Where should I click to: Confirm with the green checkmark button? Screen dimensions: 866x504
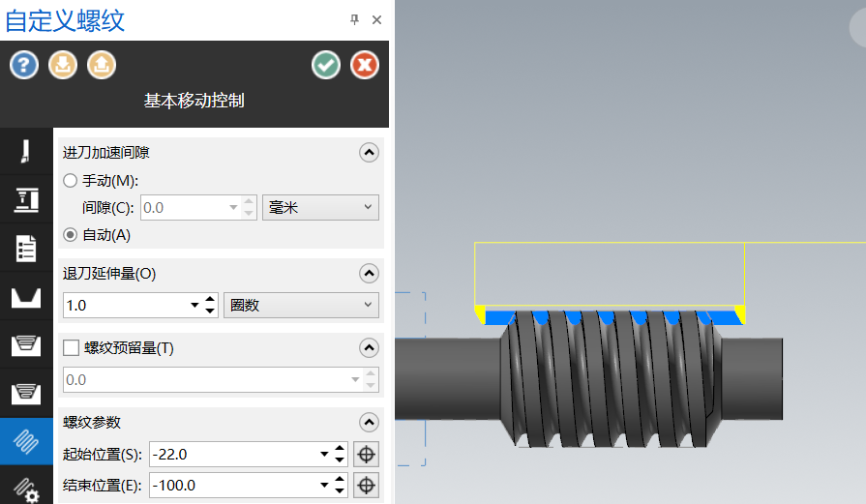coord(326,65)
